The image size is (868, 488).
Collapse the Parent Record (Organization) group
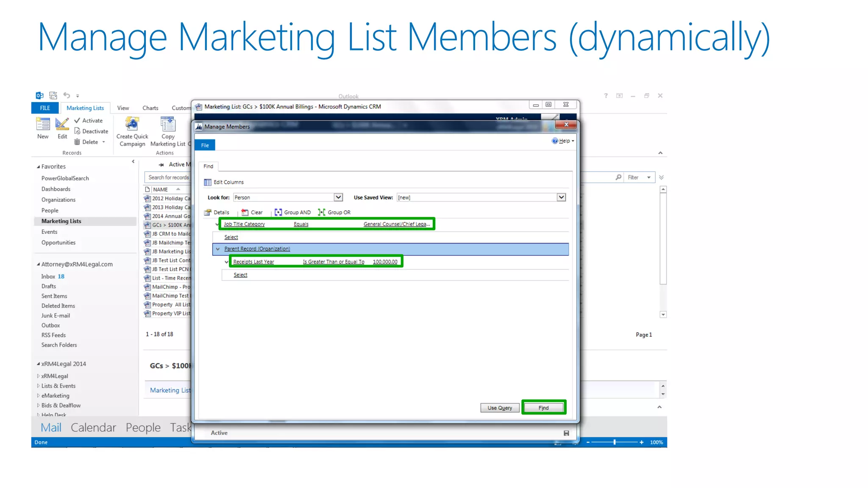click(x=218, y=249)
